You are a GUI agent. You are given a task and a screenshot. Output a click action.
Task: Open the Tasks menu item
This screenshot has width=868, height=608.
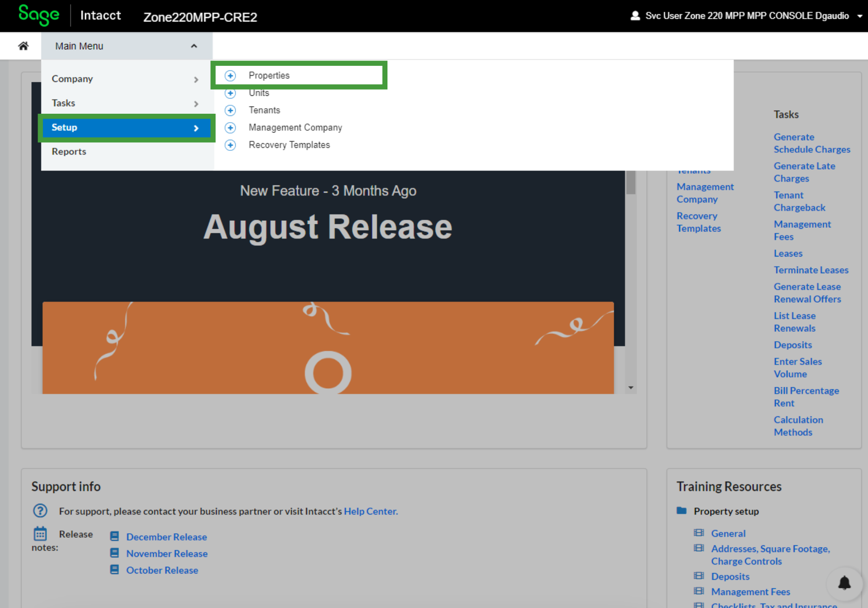pos(63,103)
